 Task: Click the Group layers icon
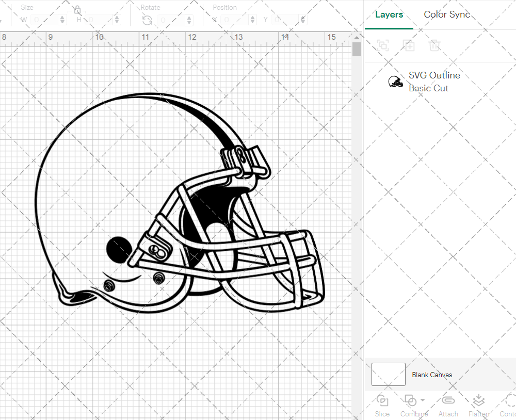click(x=382, y=45)
